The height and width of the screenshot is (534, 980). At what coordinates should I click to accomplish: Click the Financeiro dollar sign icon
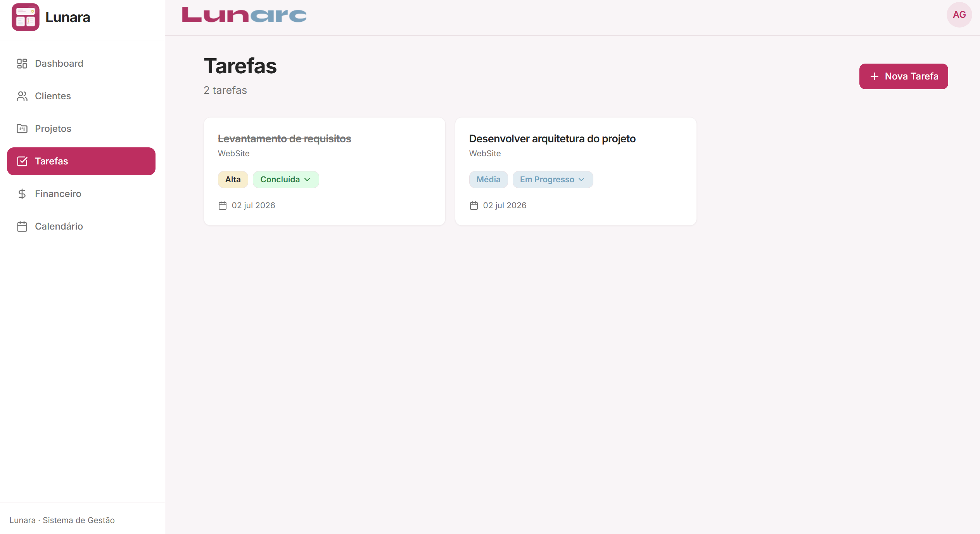pos(22,194)
